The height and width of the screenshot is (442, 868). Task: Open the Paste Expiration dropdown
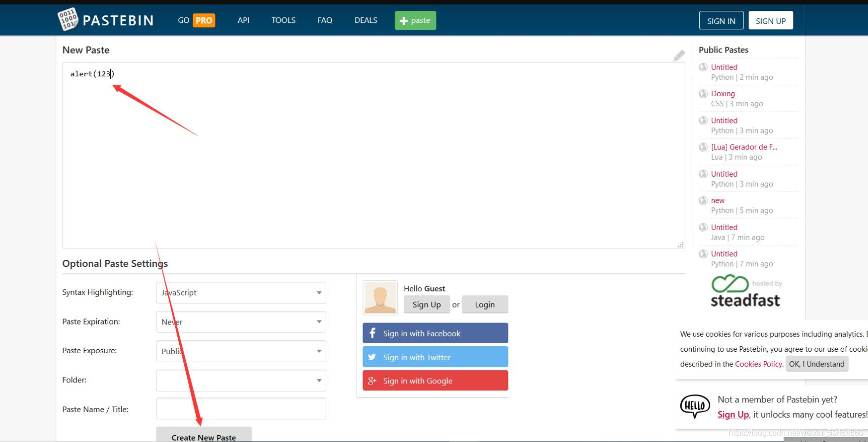tap(241, 322)
